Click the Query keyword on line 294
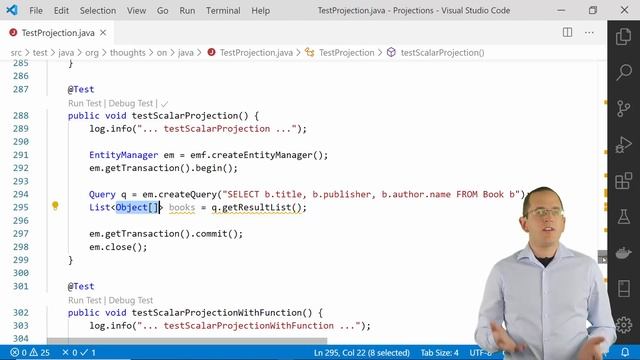 pyautogui.click(x=102, y=194)
